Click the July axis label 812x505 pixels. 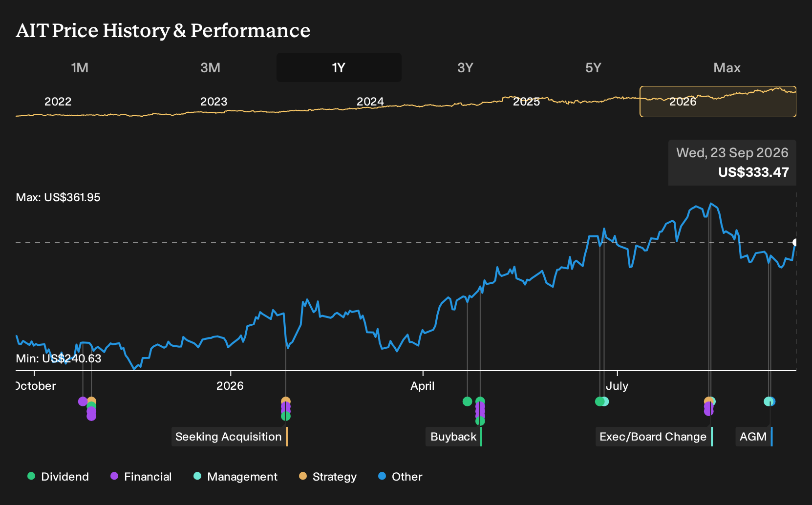pos(617,386)
